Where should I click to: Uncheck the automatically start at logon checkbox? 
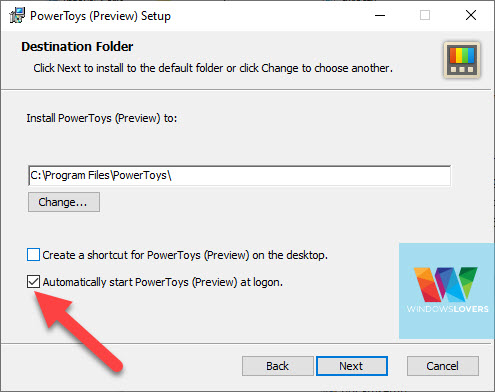(x=33, y=282)
